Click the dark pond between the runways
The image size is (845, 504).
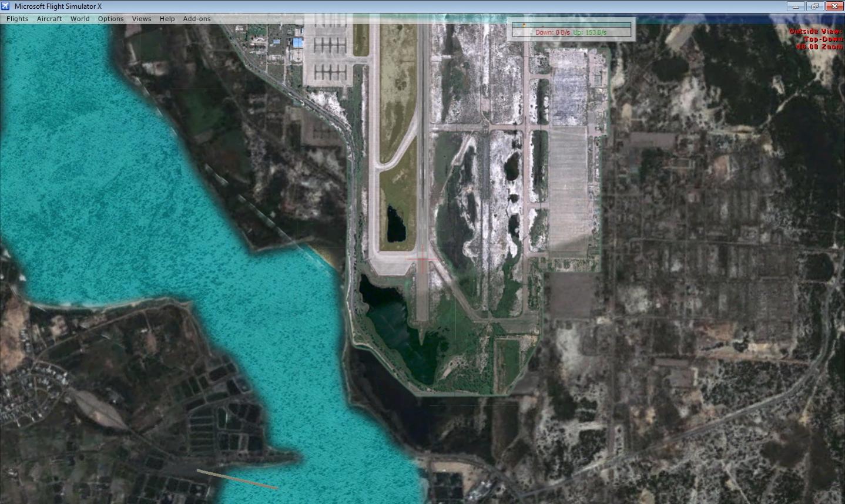396,225
